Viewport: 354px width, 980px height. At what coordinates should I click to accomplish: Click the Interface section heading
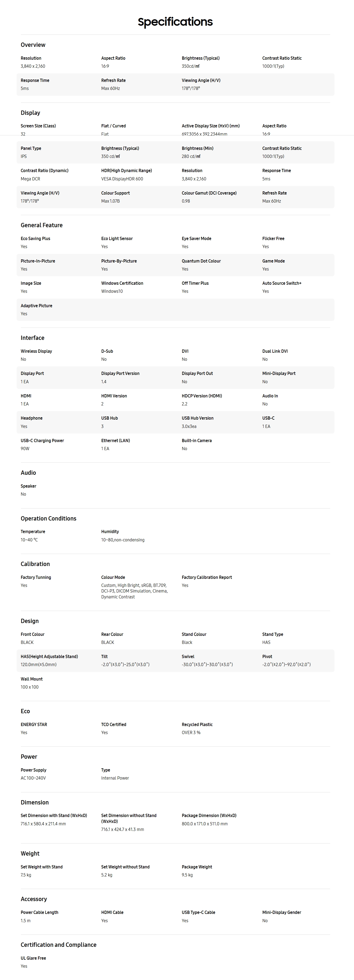[x=32, y=338]
